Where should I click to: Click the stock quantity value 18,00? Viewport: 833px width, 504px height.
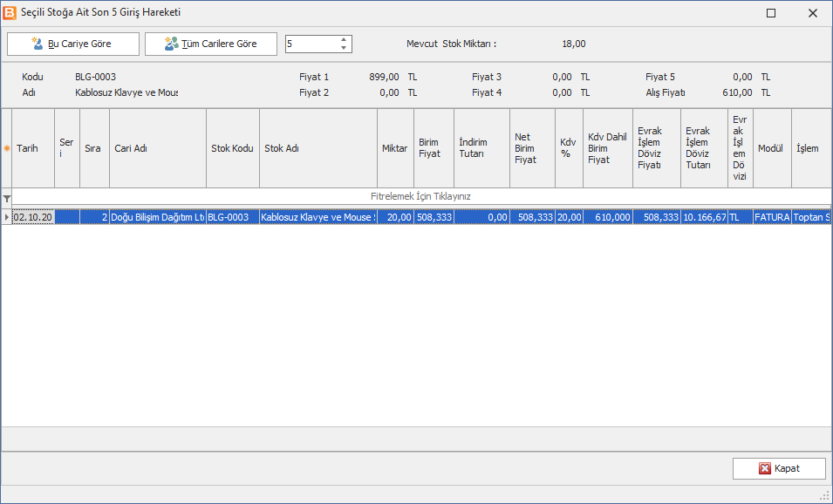pos(574,44)
